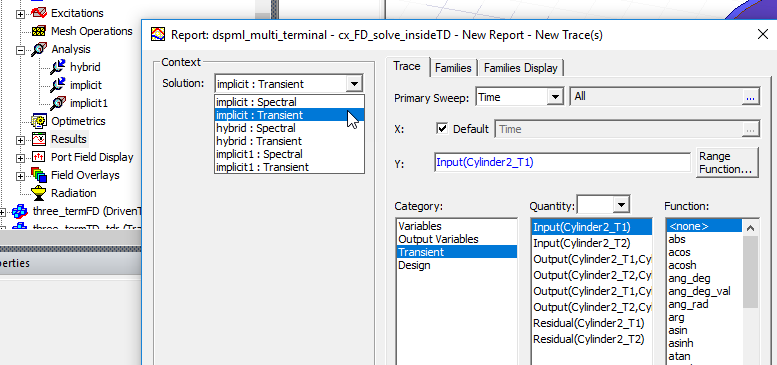Select Residual(Cylinder2_T2) quantity
Image resolution: width=777 pixels, height=365 pixels.
tap(591, 339)
